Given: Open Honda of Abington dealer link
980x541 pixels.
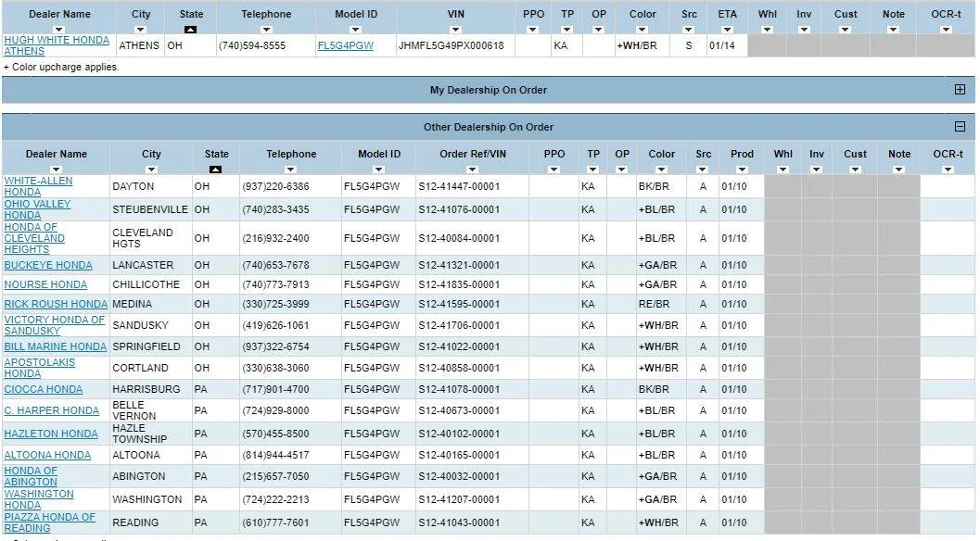Looking at the screenshot, I should click(x=31, y=476).
